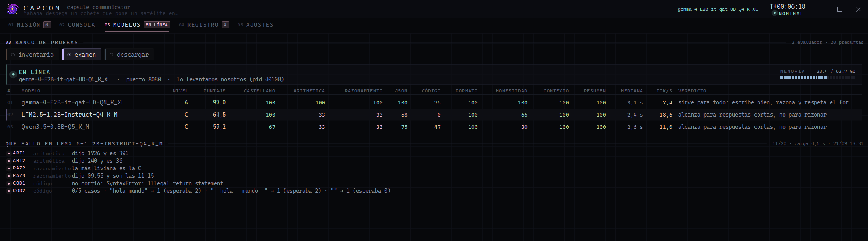Open failure 'la más liviana es la C'

pyautogui.click(x=107, y=168)
